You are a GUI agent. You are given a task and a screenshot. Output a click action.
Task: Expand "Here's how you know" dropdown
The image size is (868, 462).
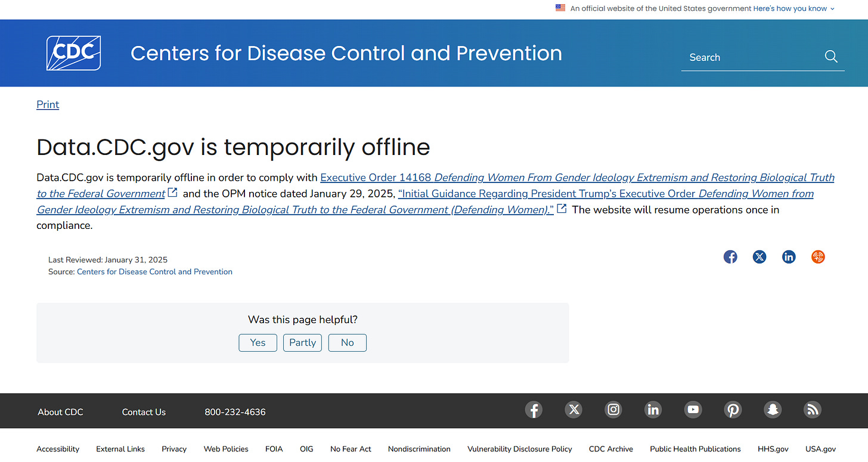click(794, 8)
